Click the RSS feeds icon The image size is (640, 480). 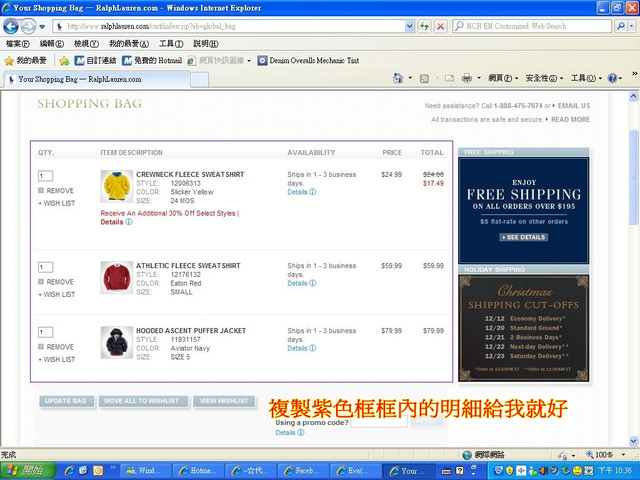424,78
